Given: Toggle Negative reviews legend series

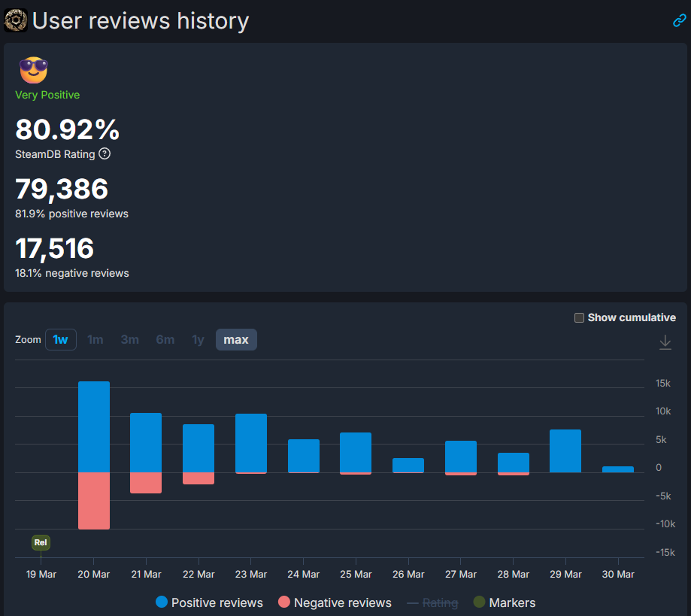Looking at the screenshot, I should pos(335,602).
